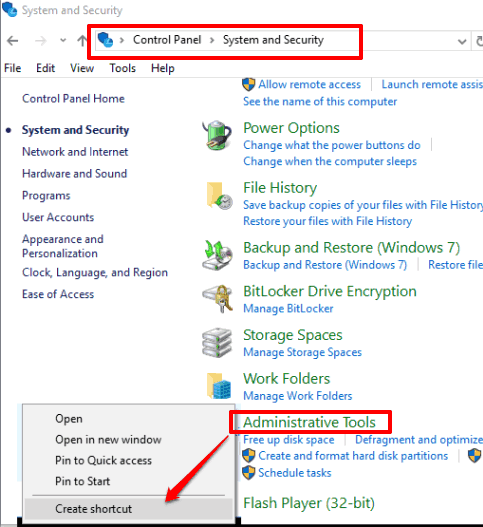The width and height of the screenshot is (483, 527).
Task: Open the Tools menu
Action: pyautogui.click(x=122, y=68)
